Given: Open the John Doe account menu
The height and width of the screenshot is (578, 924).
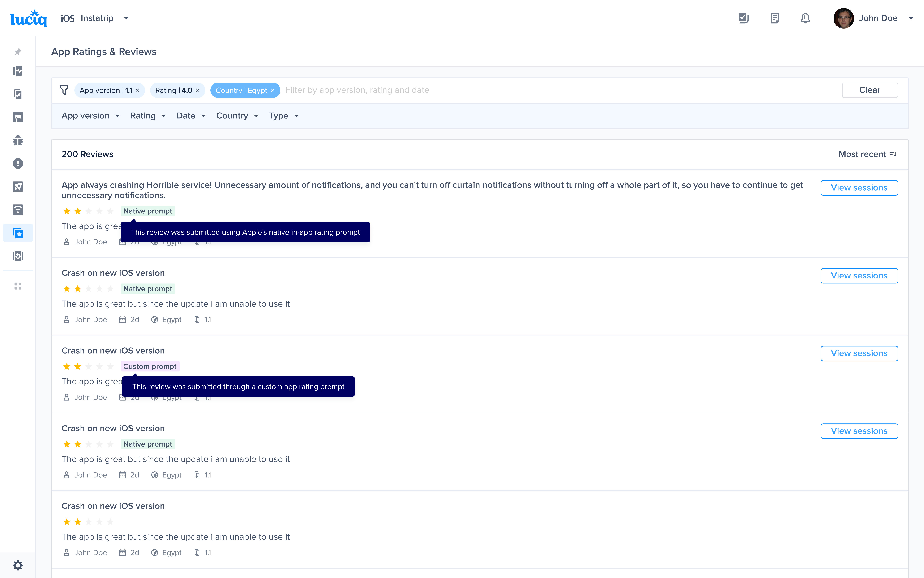Looking at the screenshot, I should [x=911, y=18].
